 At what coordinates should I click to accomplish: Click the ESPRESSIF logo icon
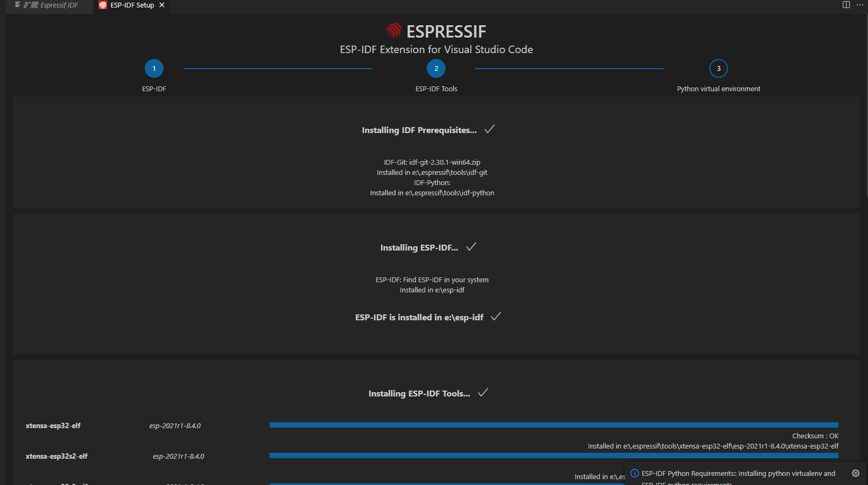[x=394, y=31]
